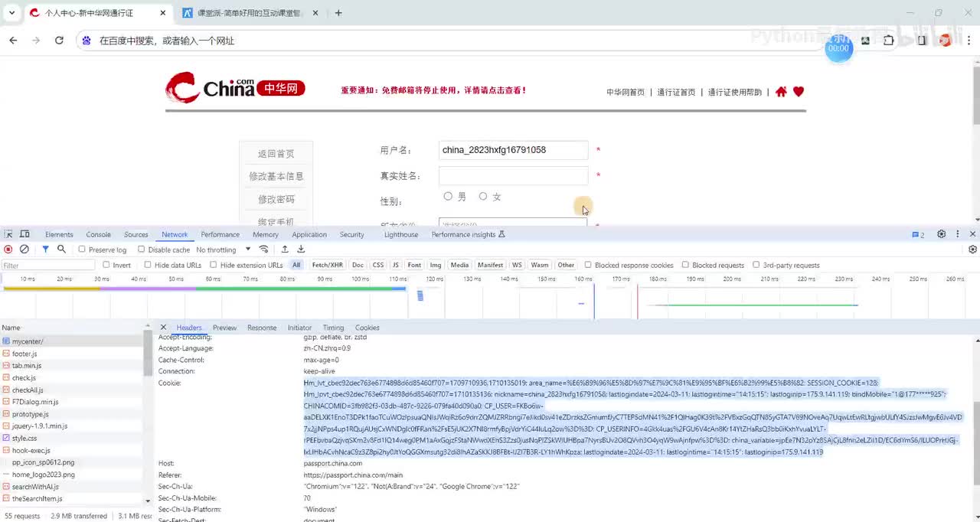Click the red heart favorite icon
Screen dimensions: 980x522
click(799, 92)
